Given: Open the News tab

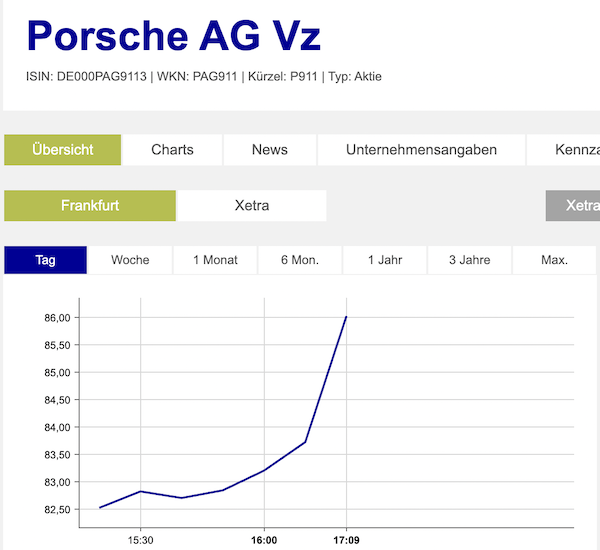Looking at the screenshot, I should tap(270, 150).
